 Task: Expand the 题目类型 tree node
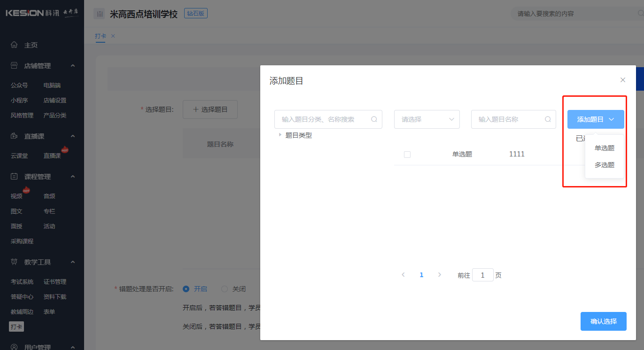(280, 135)
